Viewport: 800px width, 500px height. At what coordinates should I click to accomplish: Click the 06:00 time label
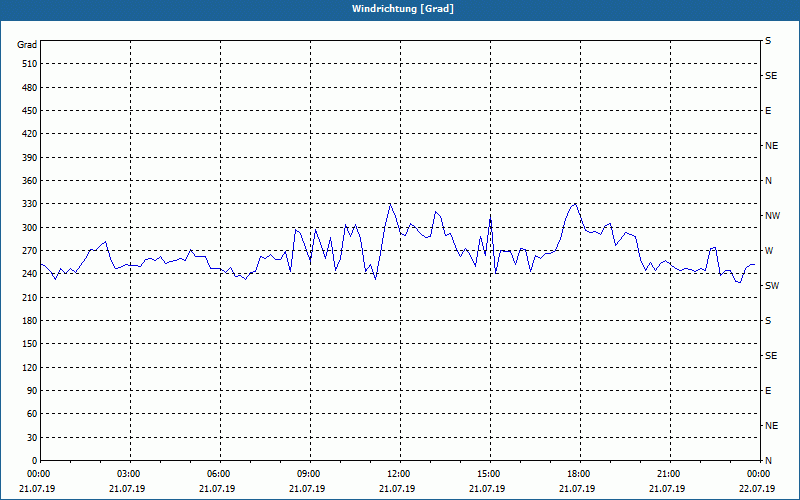pyautogui.click(x=220, y=474)
